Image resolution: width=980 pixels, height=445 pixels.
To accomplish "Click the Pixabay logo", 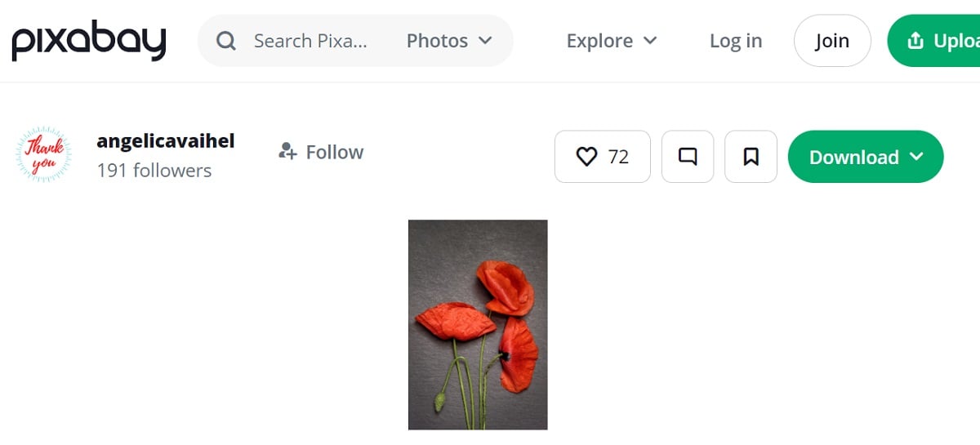I will pos(88,41).
